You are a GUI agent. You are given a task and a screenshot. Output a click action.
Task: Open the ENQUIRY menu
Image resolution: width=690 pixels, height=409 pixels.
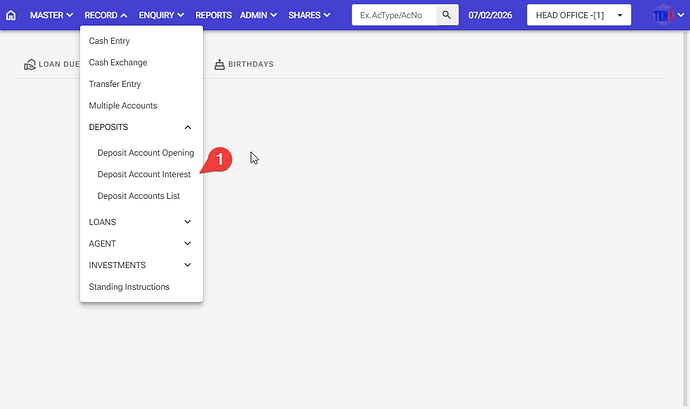coord(162,16)
